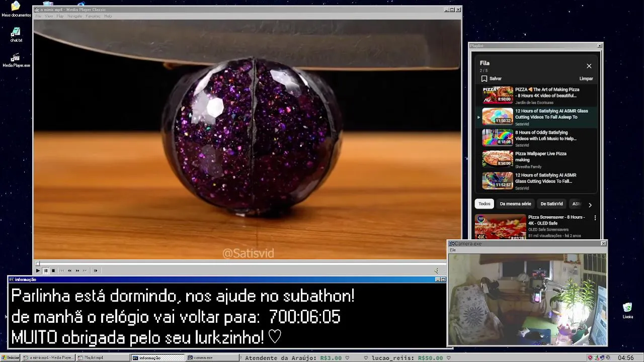Select the 'De SatisVid' filter chip
Screen dimensions: 644x362
point(551,204)
